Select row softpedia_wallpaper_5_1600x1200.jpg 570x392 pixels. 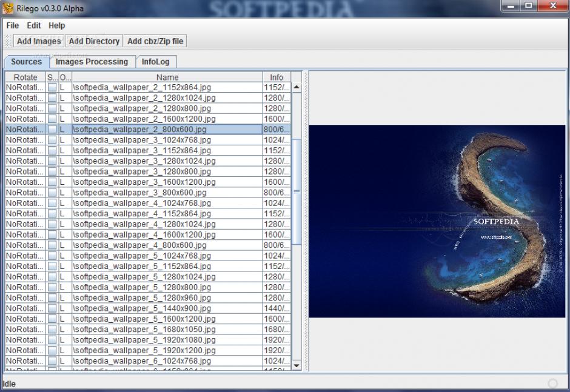pyautogui.click(x=147, y=319)
